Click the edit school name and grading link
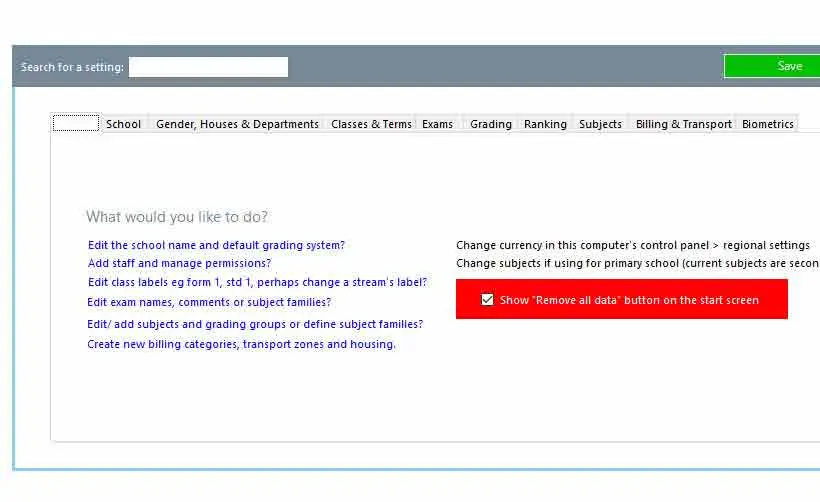This screenshot has height=502, width=820. [216, 245]
